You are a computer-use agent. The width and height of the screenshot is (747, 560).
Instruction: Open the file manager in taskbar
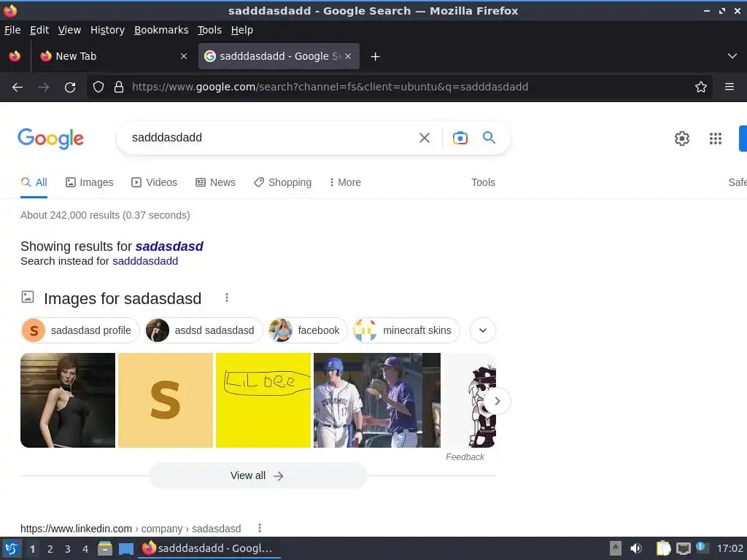[x=105, y=548]
